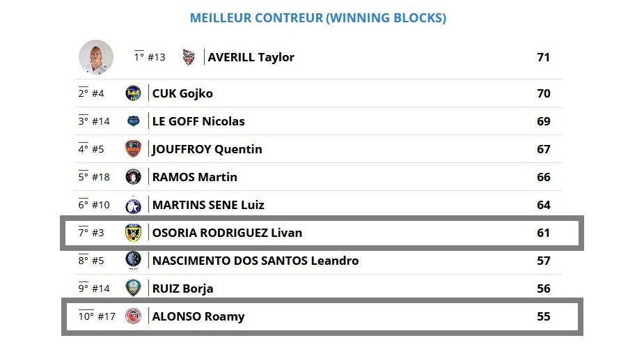Click the RAMOS Martin player name

coord(195,177)
